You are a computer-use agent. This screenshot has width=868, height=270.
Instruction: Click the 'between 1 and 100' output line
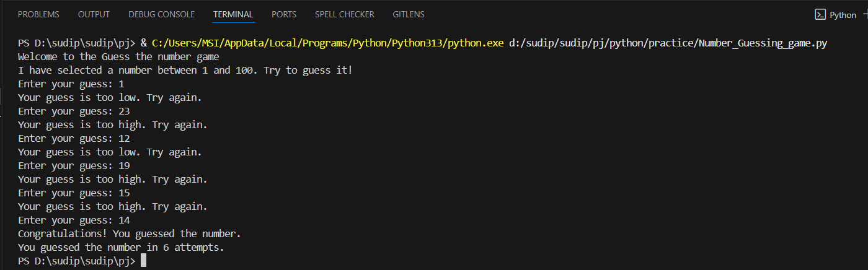click(185, 71)
